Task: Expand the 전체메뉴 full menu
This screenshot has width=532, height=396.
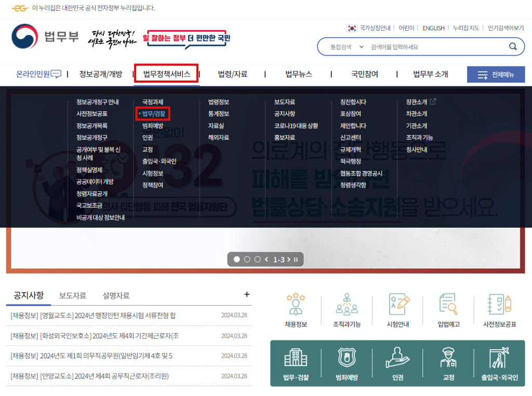Action: (x=496, y=74)
